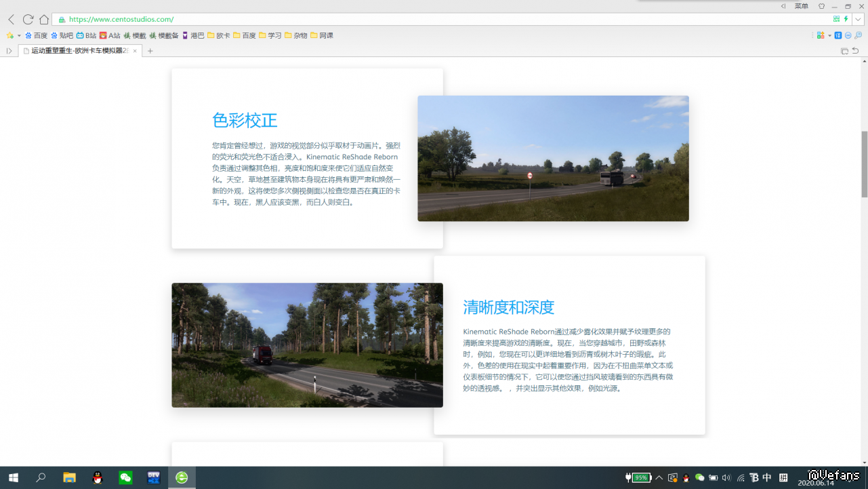The height and width of the screenshot is (489, 868).
Task: Go to the browser home page icon
Action: tap(44, 20)
